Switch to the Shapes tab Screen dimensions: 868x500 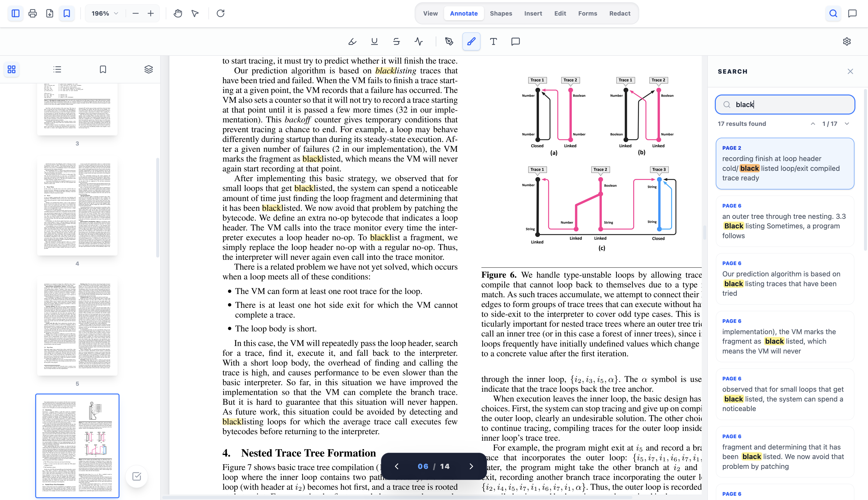point(501,13)
